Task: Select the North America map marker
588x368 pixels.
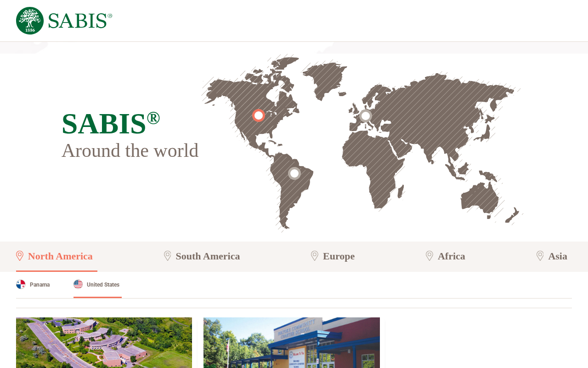Action: point(259,115)
